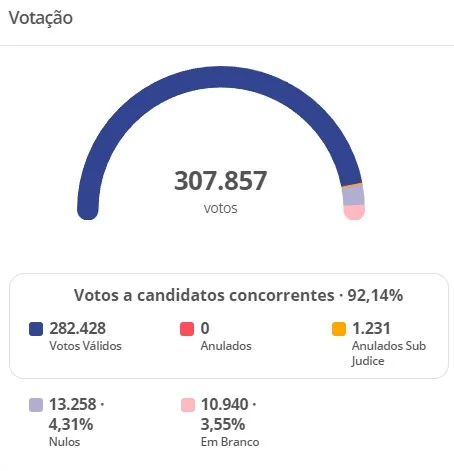Click the Votação section heading

tap(41, 18)
